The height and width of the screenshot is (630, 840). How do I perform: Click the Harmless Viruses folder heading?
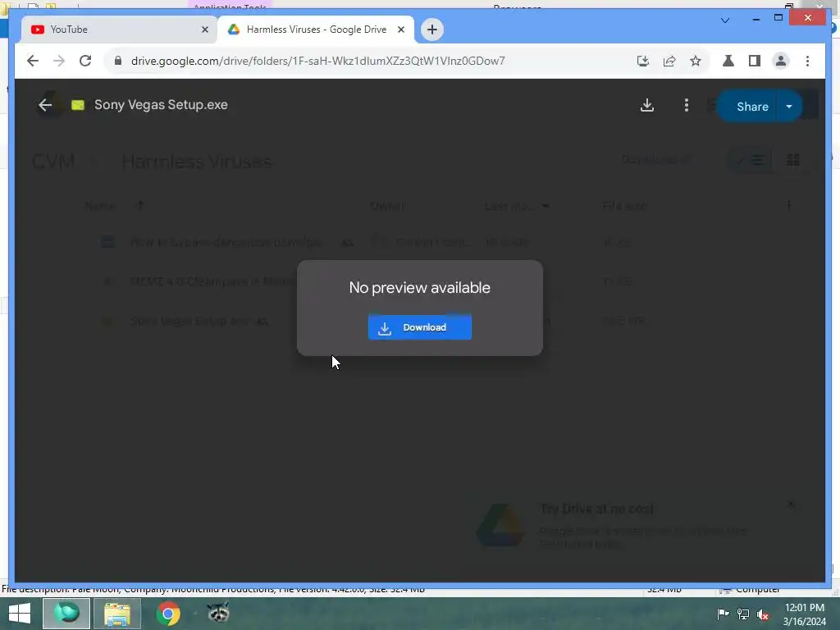coord(197,162)
